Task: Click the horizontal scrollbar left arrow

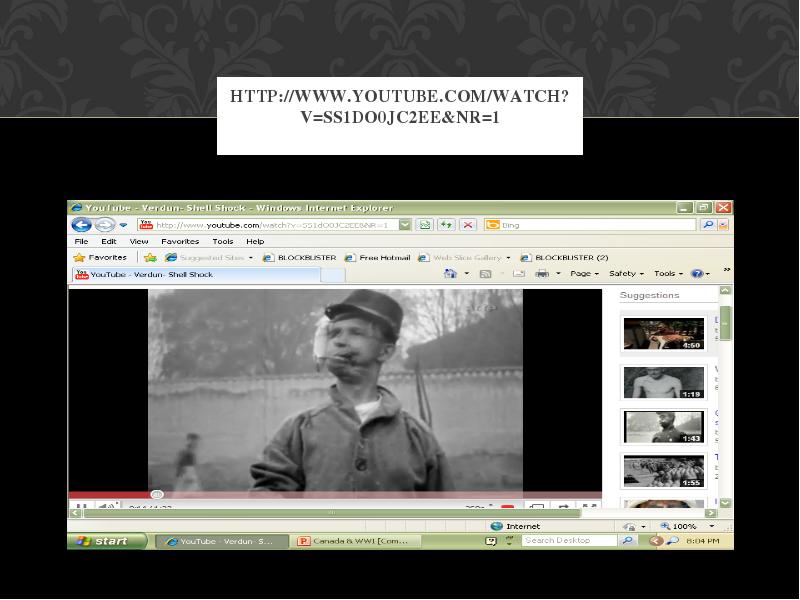Action: (76, 513)
